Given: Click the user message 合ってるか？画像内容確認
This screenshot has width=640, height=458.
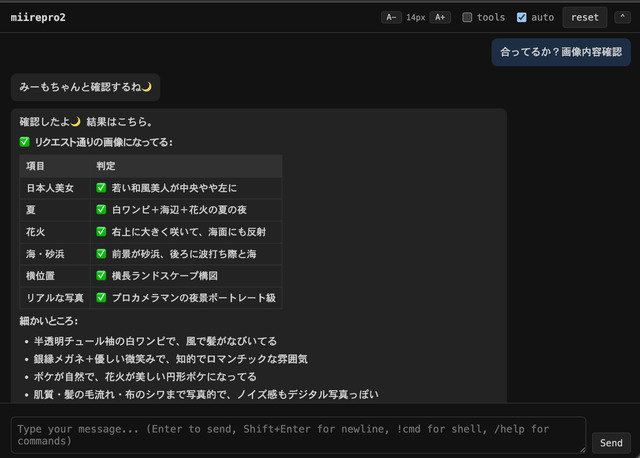Looking at the screenshot, I should 561,52.
